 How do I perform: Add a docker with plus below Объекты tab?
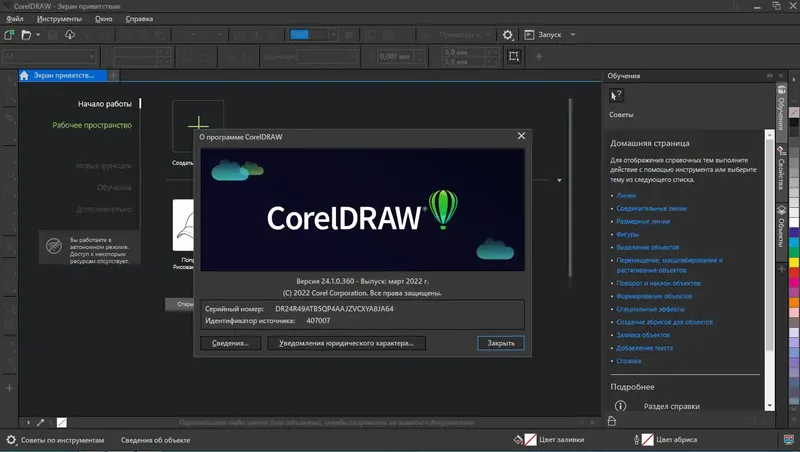781,268
